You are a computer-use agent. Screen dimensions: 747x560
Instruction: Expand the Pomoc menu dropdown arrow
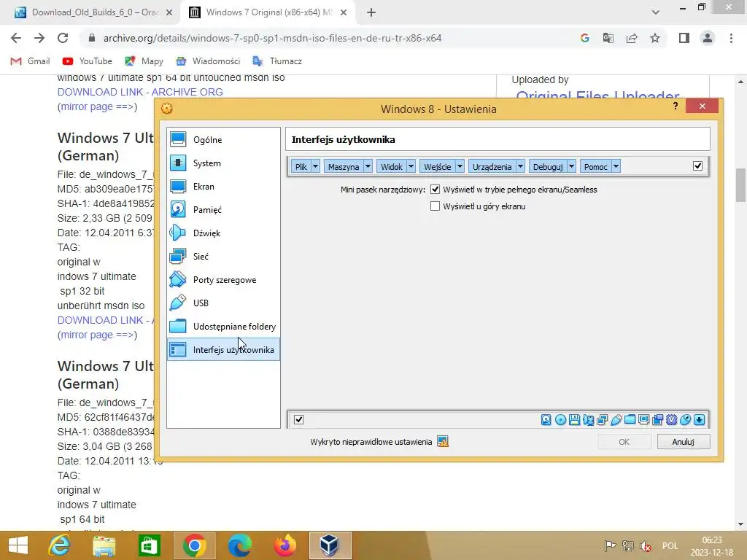[616, 167]
